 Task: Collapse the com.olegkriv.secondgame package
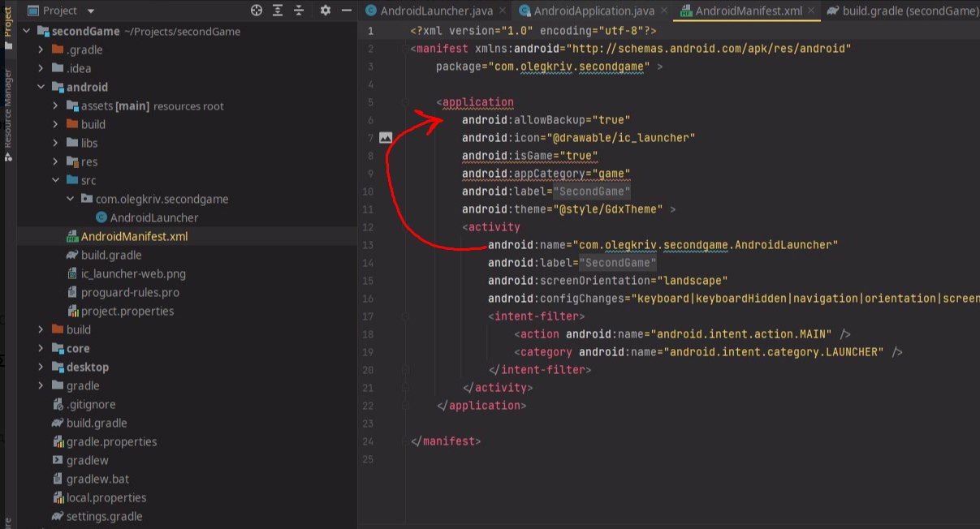click(x=71, y=199)
